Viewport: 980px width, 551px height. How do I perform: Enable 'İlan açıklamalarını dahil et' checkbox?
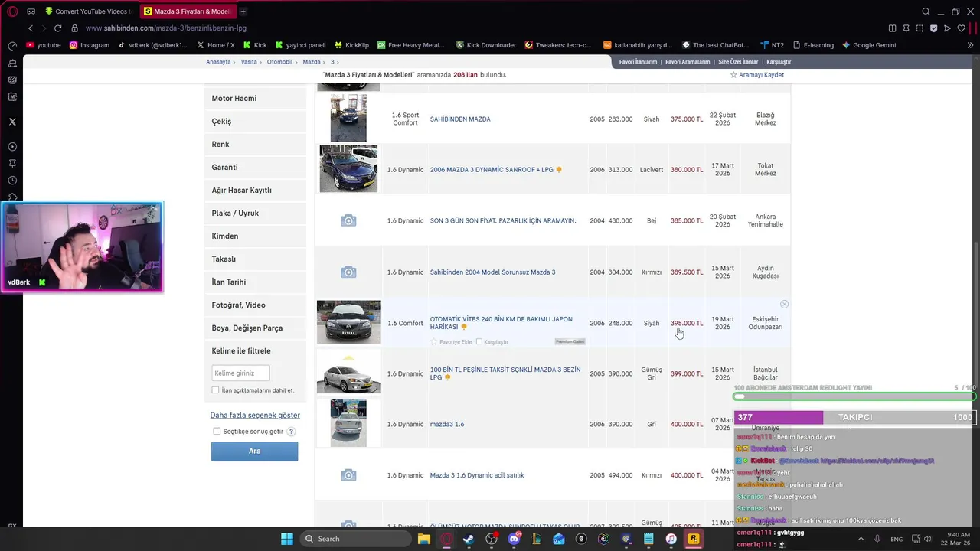[215, 390]
